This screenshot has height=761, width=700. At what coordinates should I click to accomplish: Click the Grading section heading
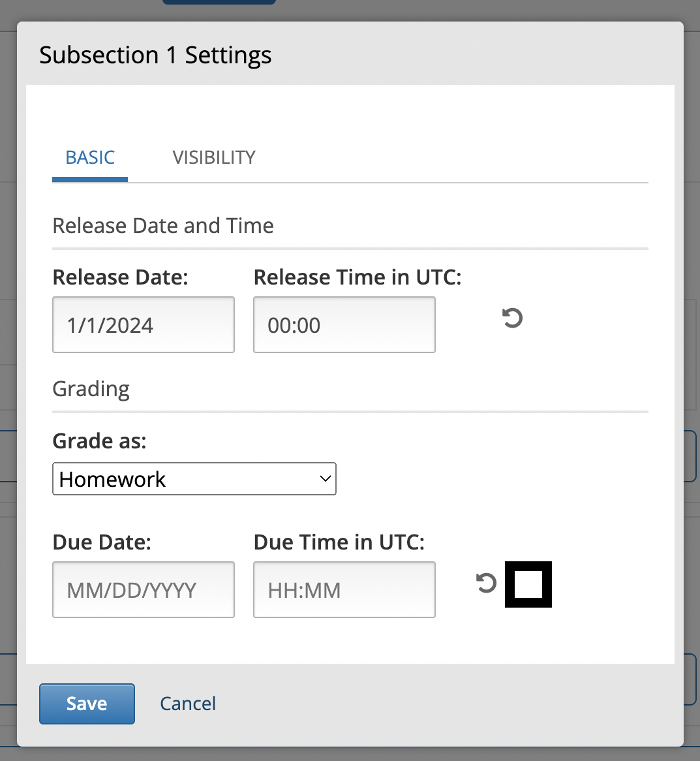tap(91, 389)
